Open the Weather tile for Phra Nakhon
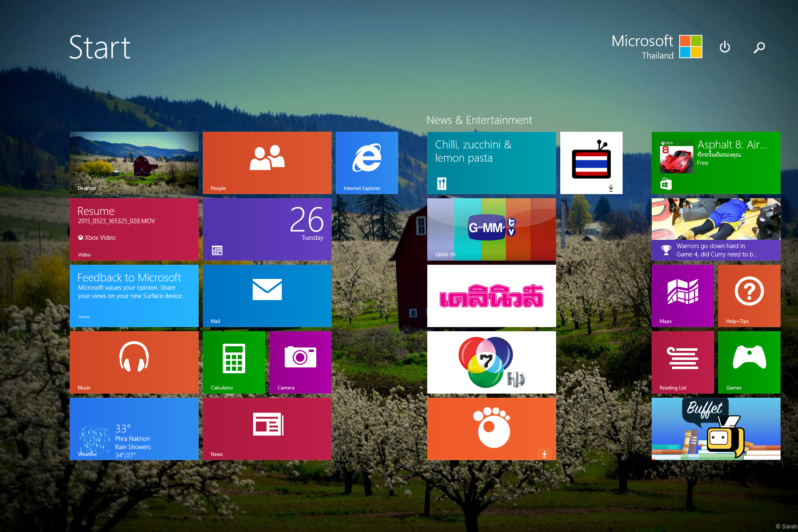The image size is (798, 532). point(134,429)
